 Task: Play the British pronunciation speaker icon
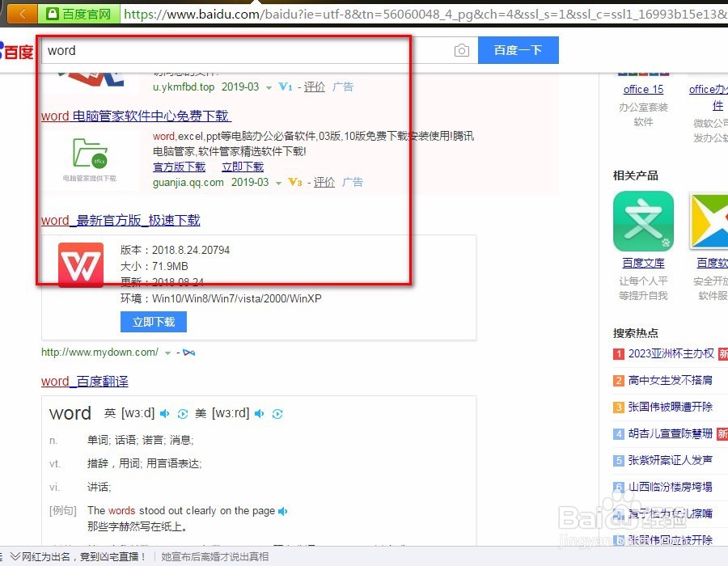pos(164,413)
